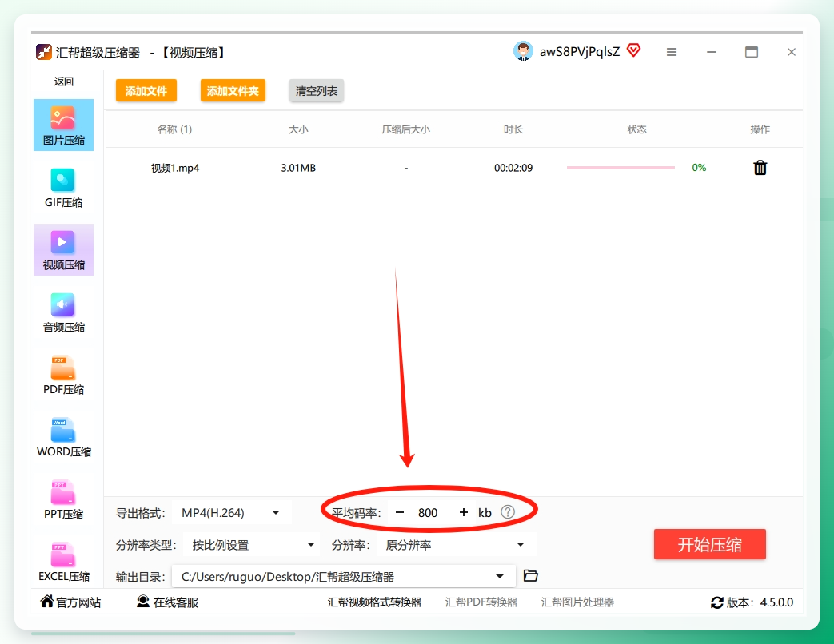The width and height of the screenshot is (834, 644).
Task: Click the version number 4.5.0.0
Action: click(776, 602)
